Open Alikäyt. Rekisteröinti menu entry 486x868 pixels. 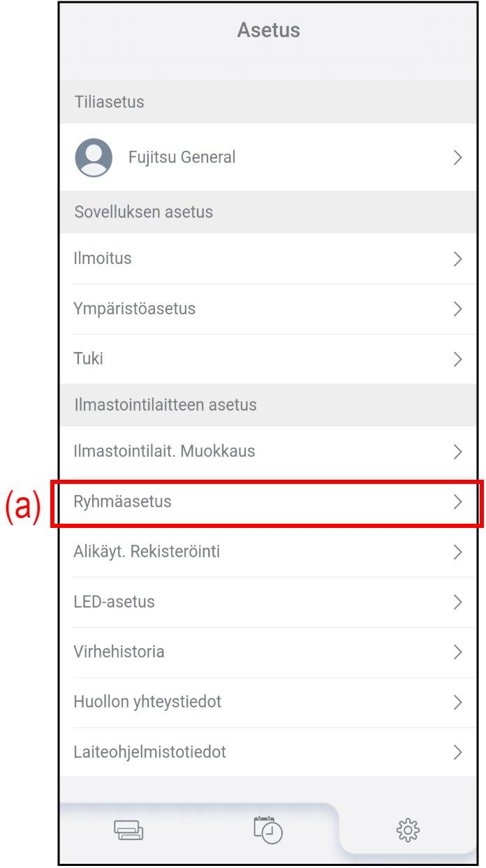147,552
